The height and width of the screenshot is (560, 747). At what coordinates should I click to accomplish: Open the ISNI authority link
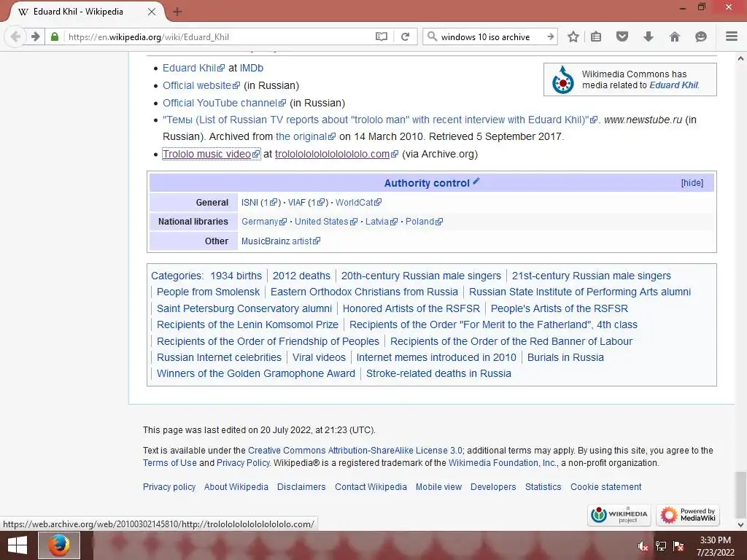click(249, 203)
